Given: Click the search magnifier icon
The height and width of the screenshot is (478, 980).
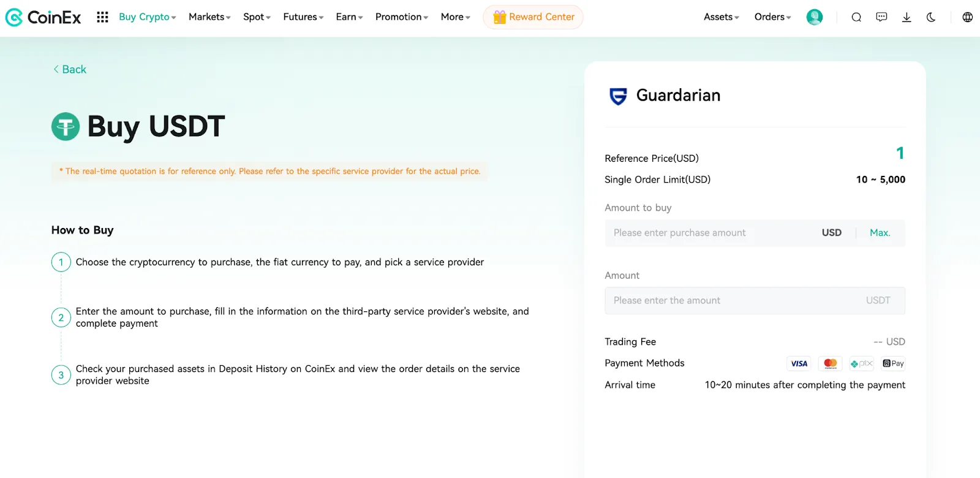Looking at the screenshot, I should coord(856,17).
